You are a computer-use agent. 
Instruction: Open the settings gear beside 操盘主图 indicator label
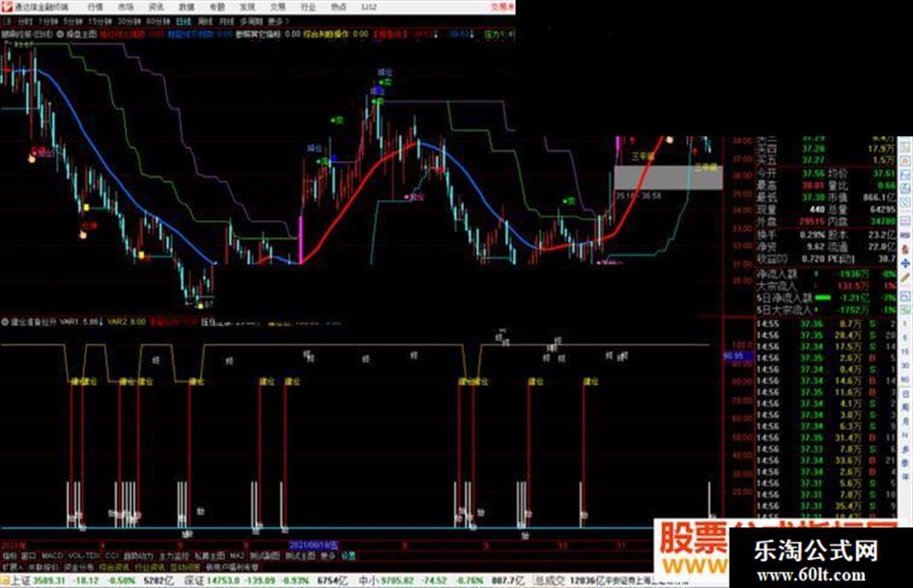click(61, 35)
